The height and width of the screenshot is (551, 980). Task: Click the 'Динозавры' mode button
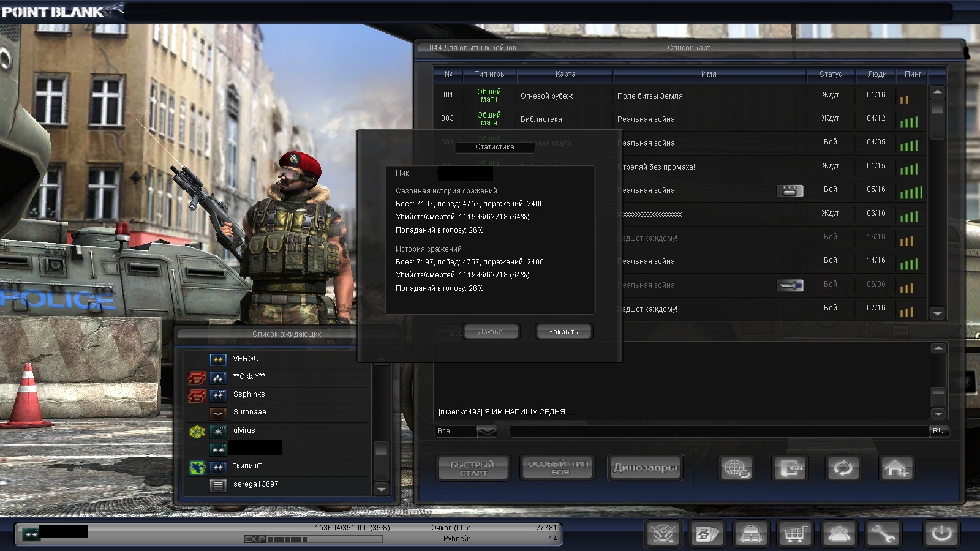[x=645, y=468]
